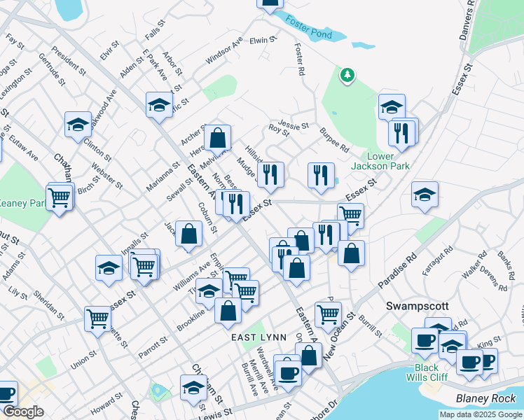Click the EAST LYNN neighborhood label
This screenshot has height=420, width=524.
point(259,337)
